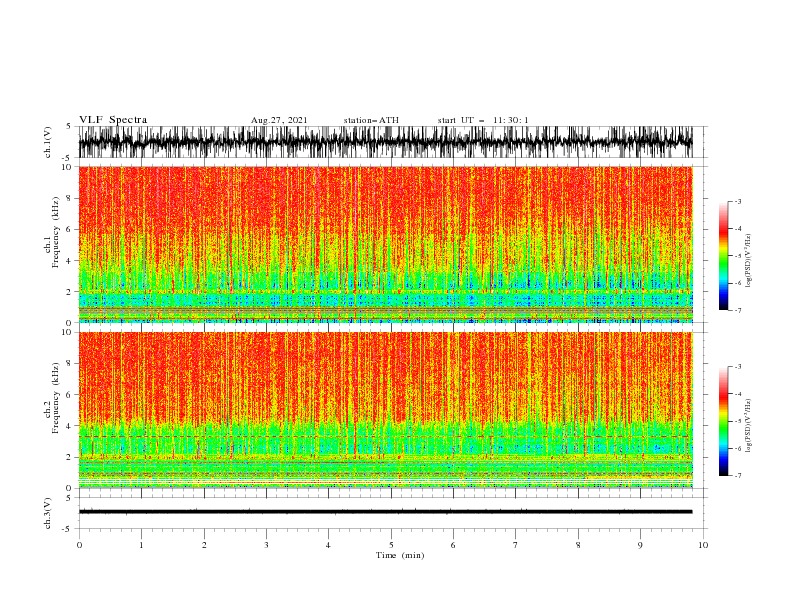The height and width of the screenshot is (612, 792).
Task: Click the ch.1 voltage waveform trace
Action: 386,142
